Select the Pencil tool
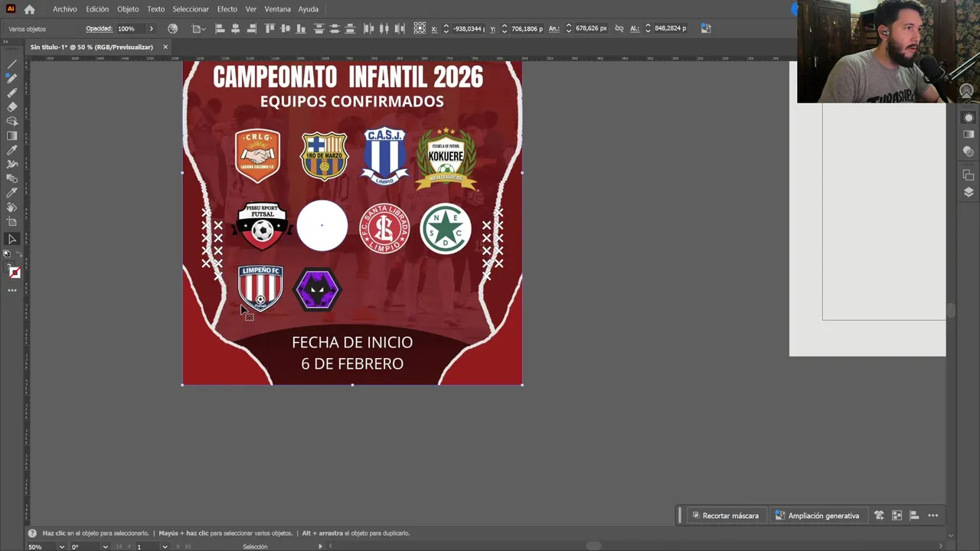Image resolution: width=980 pixels, height=551 pixels. click(11, 93)
